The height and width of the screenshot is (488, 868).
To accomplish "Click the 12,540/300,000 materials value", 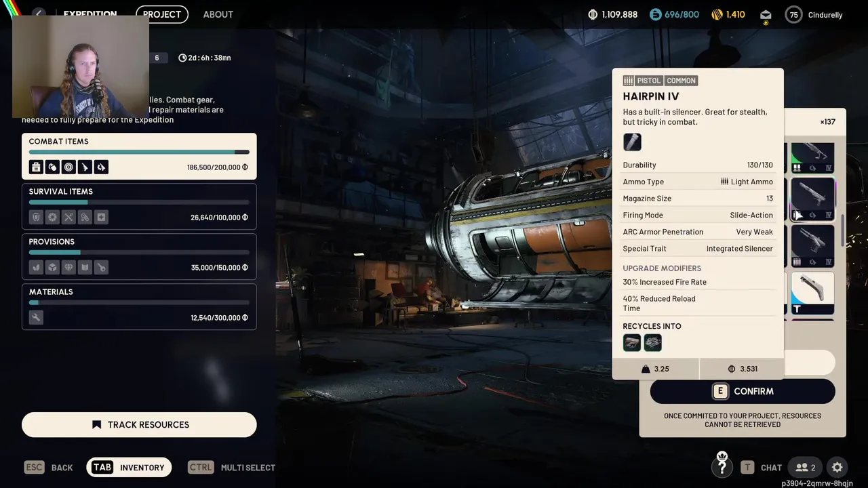I will click(219, 318).
